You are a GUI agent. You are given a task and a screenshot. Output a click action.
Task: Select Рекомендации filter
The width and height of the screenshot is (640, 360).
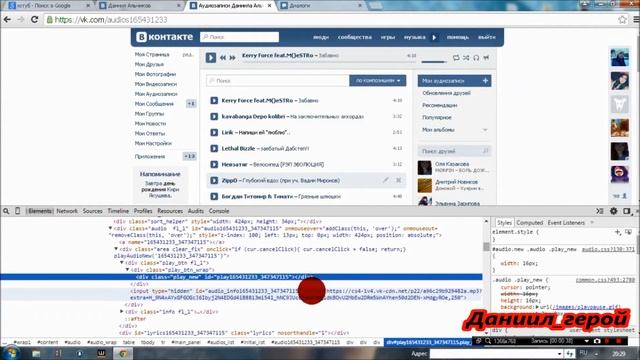pyautogui.click(x=440, y=105)
